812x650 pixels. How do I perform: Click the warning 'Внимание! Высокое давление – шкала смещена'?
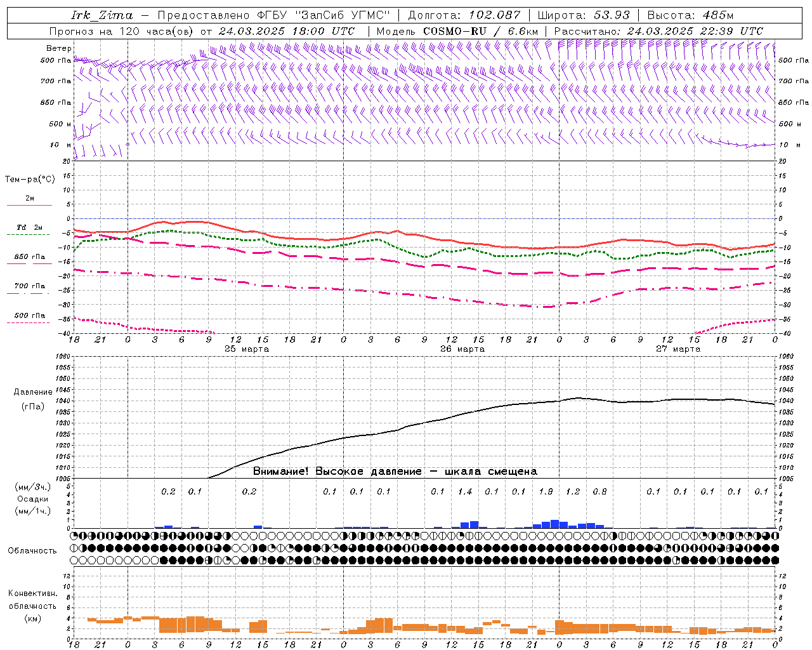coord(395,472)
